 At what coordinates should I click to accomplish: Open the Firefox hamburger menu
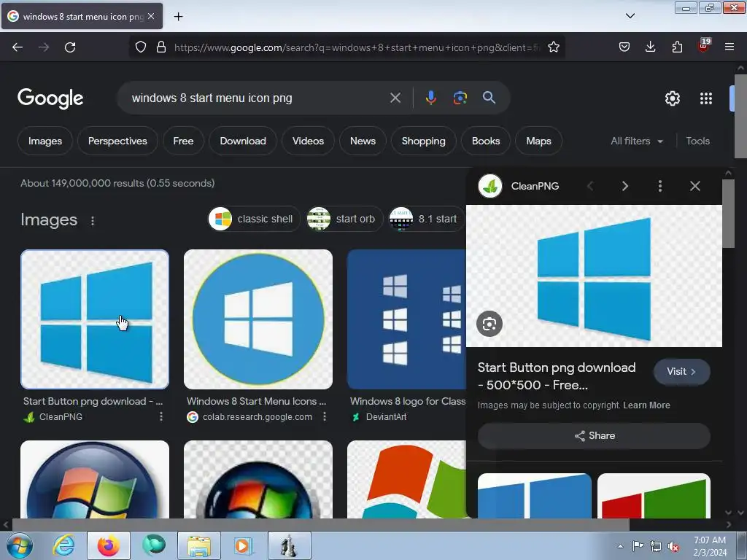(x=729, y=47)
